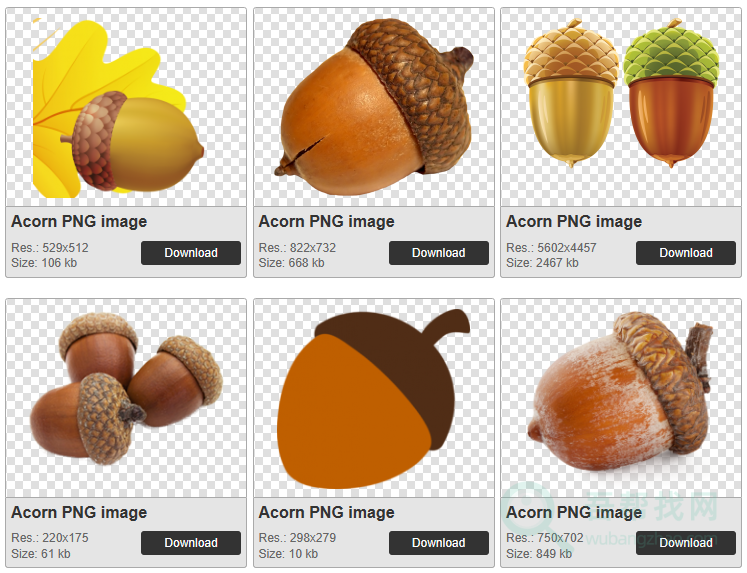Open the flat cartoon acorn thumbnail

click(x=373, y=398)
